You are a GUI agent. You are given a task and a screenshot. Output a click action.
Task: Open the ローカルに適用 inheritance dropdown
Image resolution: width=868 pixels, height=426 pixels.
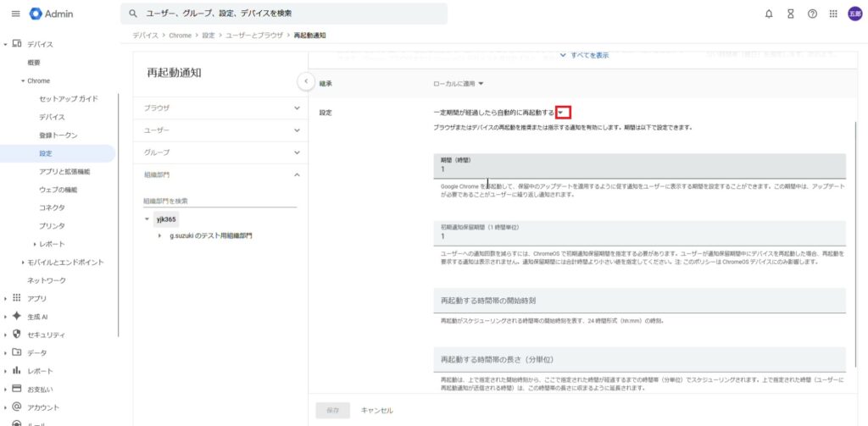pos(458,83)
